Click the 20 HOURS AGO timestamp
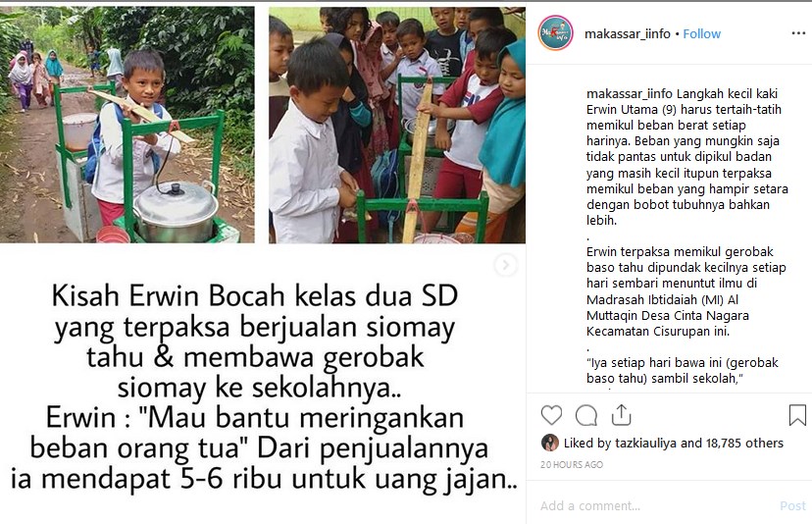This screenshot has width=812, height=524. tap(572, 464)
